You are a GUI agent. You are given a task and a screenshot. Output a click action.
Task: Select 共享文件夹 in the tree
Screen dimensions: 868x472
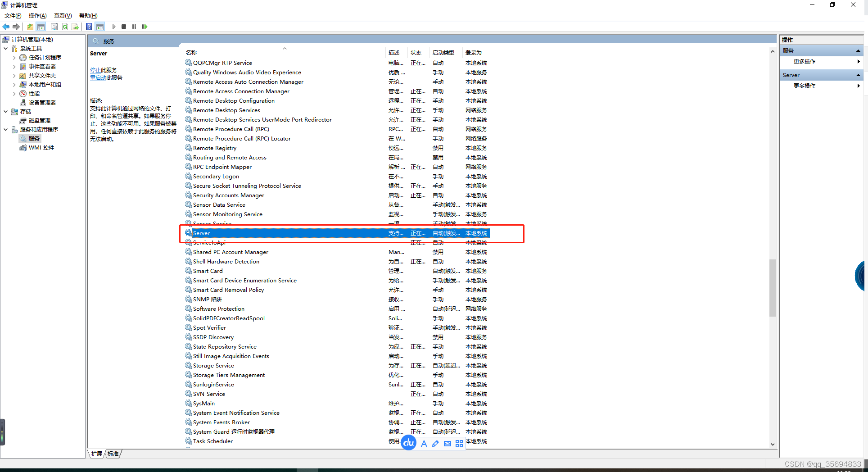(42, 76)
